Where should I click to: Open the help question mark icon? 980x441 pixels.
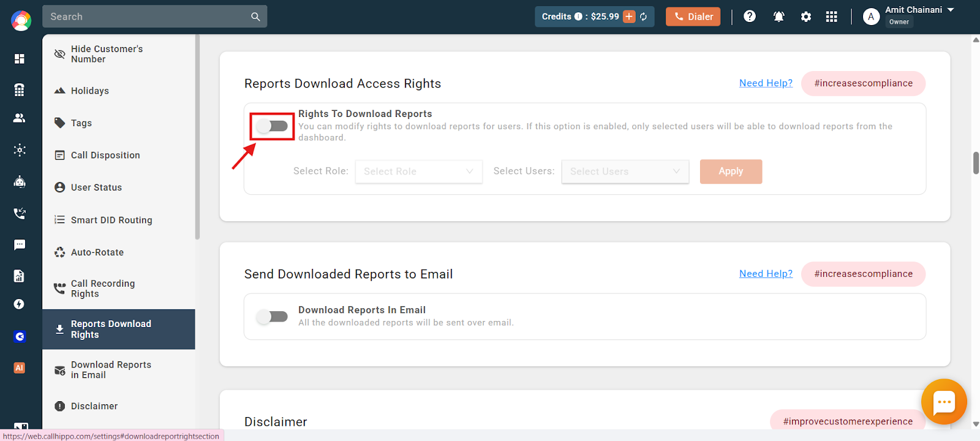750,17
